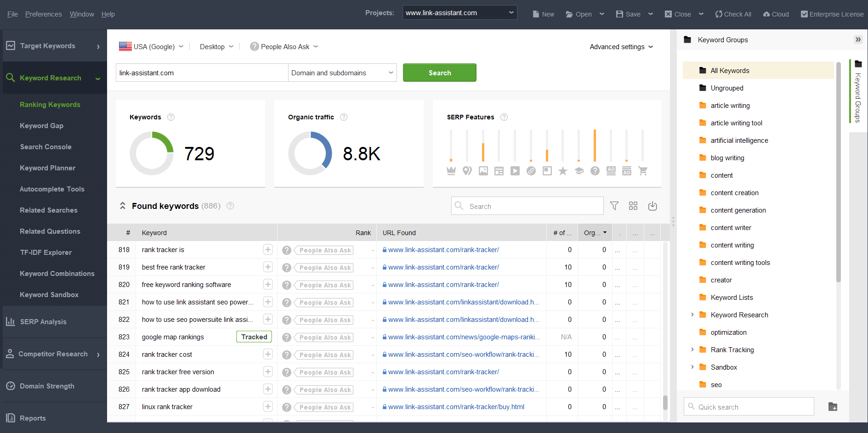Expand Advanced settings
This screenshot has height=433, width=868.
pos(621,47)
